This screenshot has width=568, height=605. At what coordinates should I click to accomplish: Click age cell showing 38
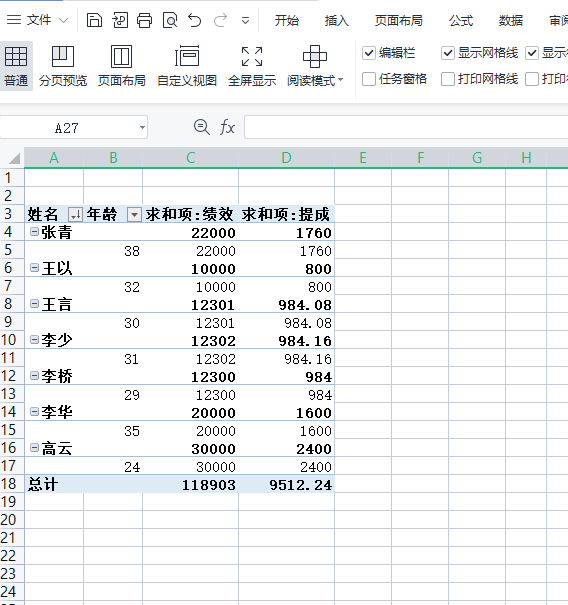pos(113,251)
